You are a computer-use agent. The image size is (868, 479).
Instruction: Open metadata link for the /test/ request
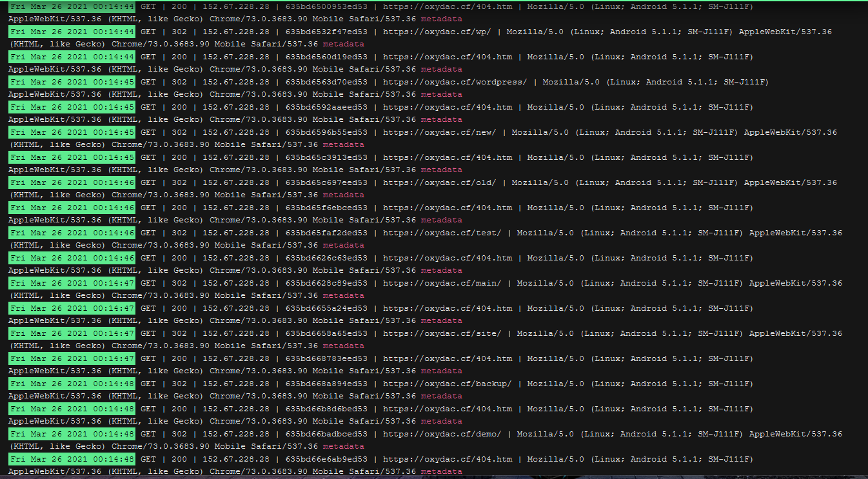(343, 246)
